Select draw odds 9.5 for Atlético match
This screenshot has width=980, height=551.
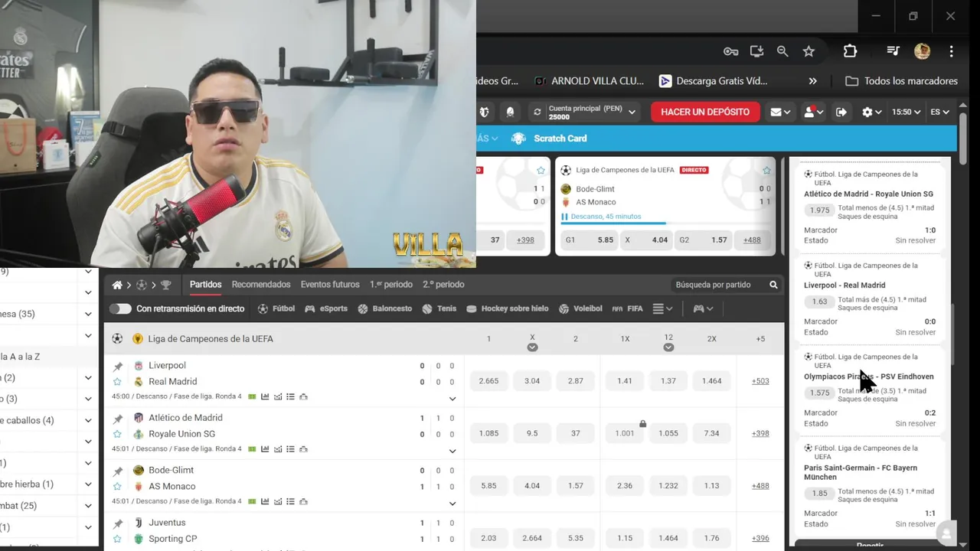[x=532, y=433]
